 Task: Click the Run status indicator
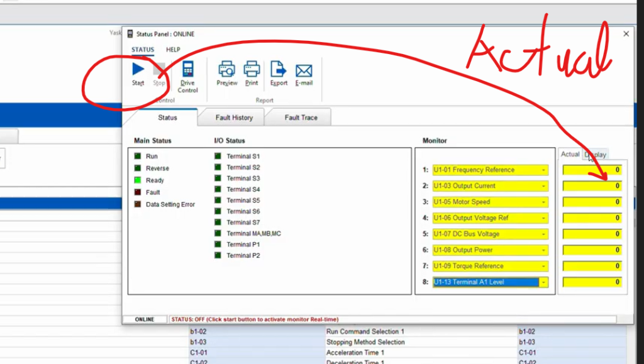point(138,156)
